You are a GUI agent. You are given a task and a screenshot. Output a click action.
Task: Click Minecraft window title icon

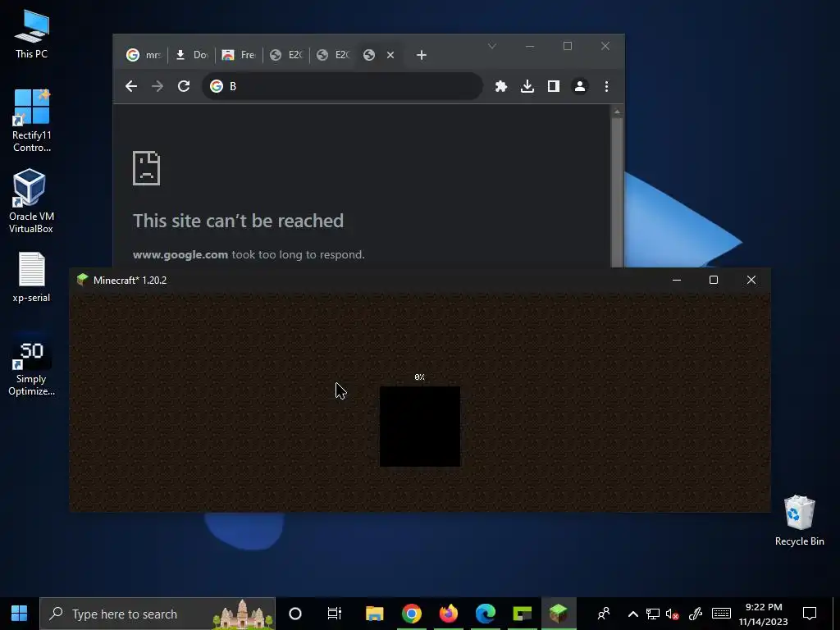pos(83,280)
